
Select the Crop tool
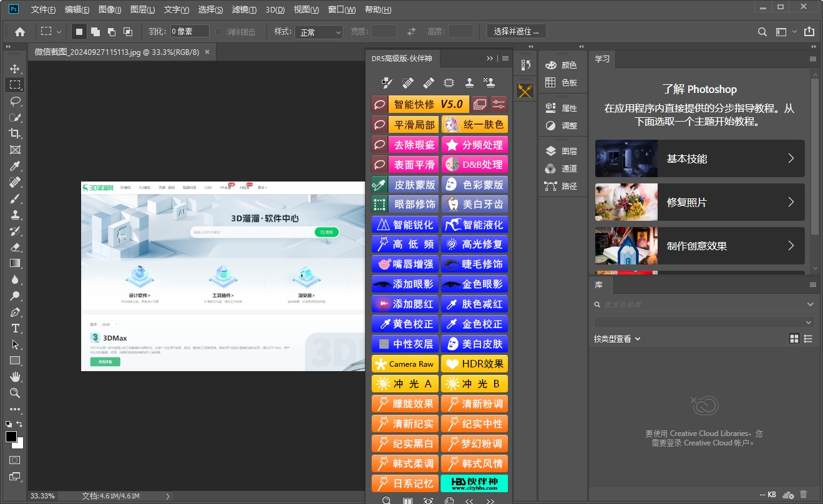coord(15,133)
